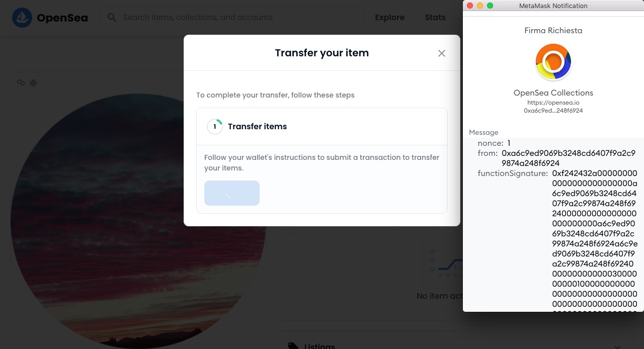Click the circular sunset NFT image
The height and width of the screenshot is (349, 644).
click(x=138, y=221)
